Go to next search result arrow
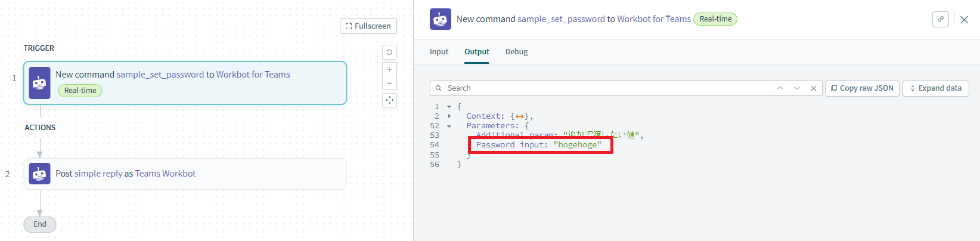This screenshot has width=980, height=241. (x=796, y=88)
